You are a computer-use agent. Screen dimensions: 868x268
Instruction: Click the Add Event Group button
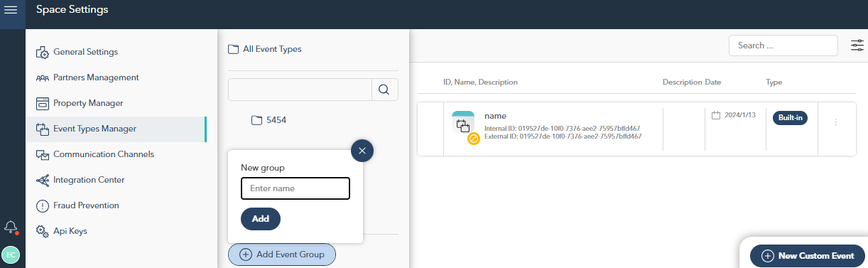(282, 254)
